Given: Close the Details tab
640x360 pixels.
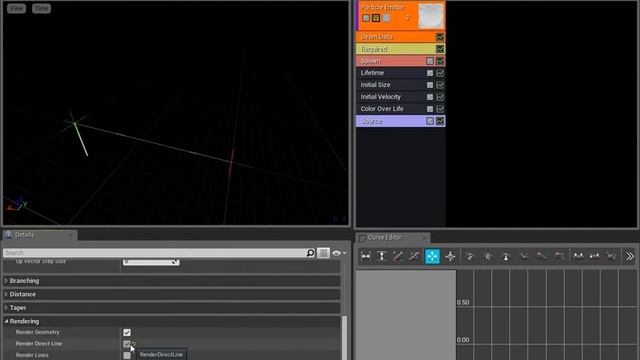Looking at the screenshot, I should (x=71, y=235).
